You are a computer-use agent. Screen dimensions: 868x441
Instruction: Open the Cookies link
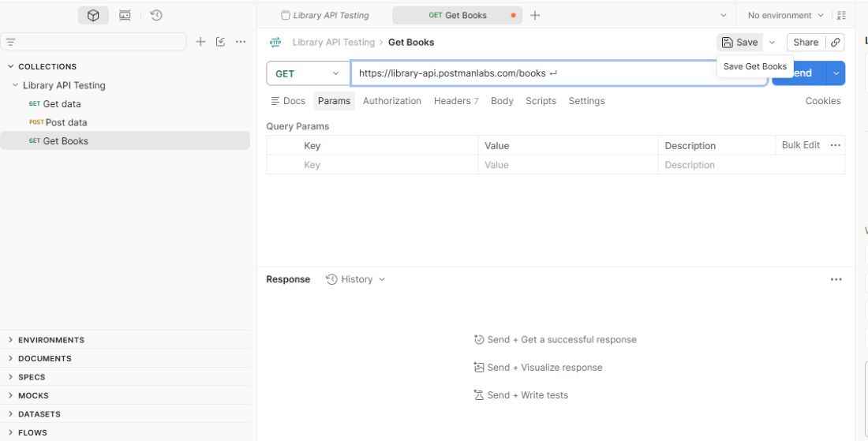pos(823,101)
